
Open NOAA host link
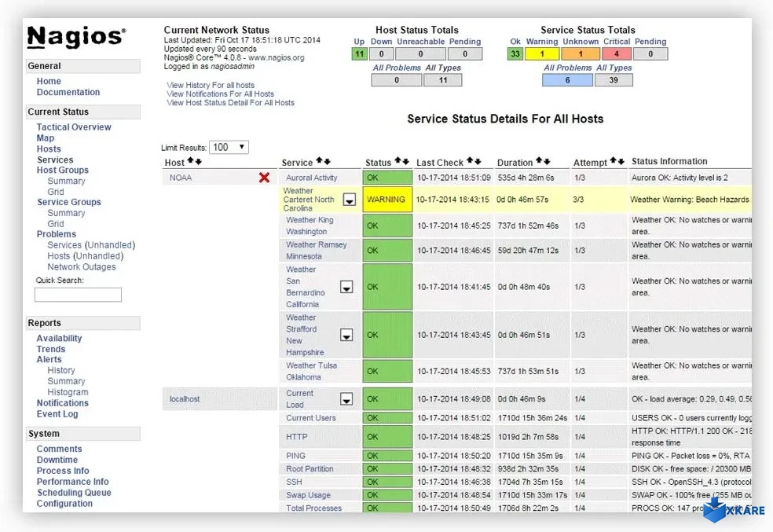click(x=181, y=178)
